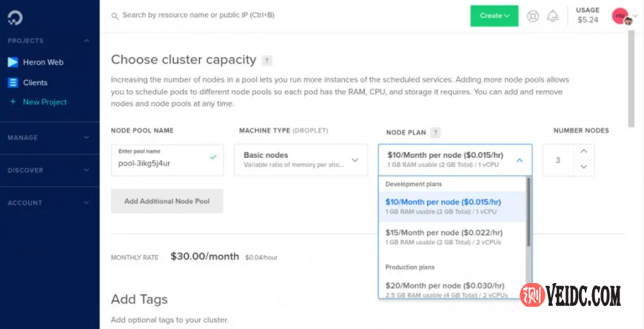
Task: Increase the number of nodes
Action: 583,151
